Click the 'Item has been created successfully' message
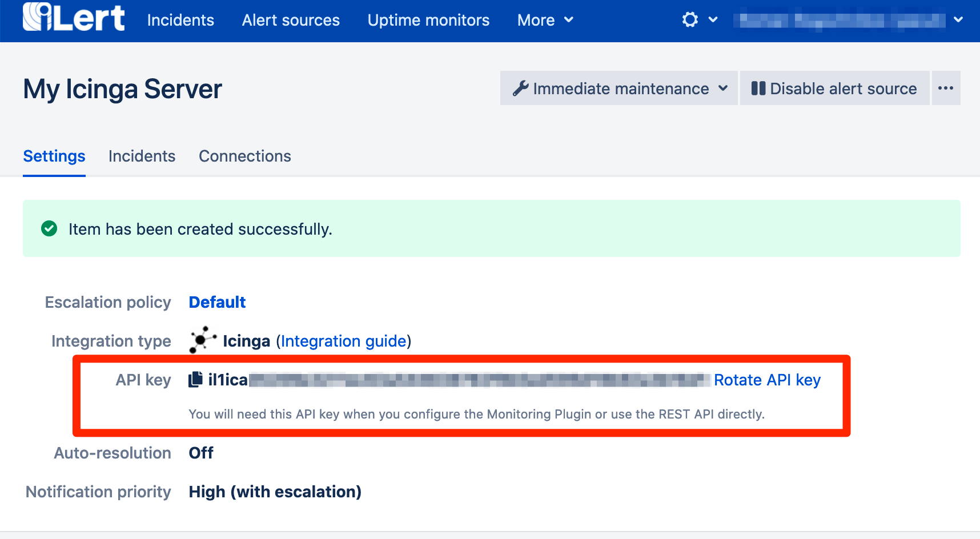The height and width of the screenshot is (539, 980). [200, 229]
